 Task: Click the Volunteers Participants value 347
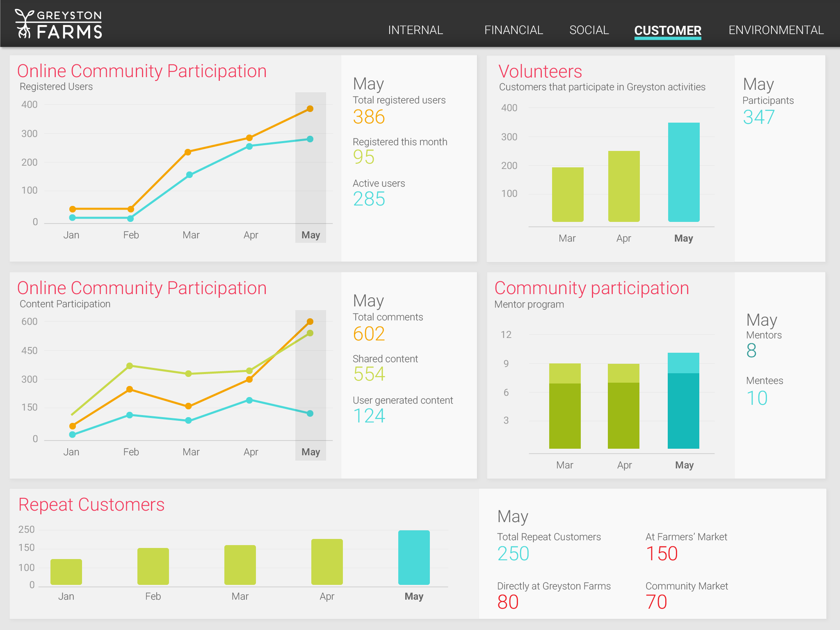[x=758, y=117]
